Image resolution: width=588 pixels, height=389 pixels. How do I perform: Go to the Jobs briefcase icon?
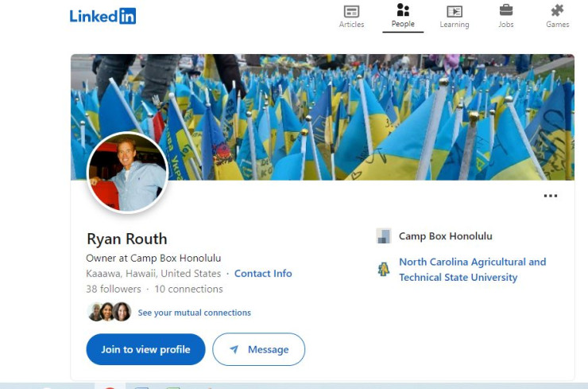[x=505, y=10]
